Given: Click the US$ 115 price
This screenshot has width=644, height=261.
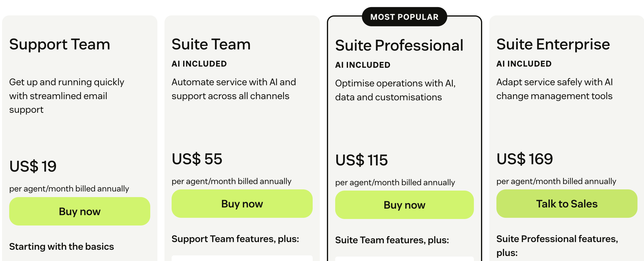Looking at the screenshot, I should tap(361, 160).
